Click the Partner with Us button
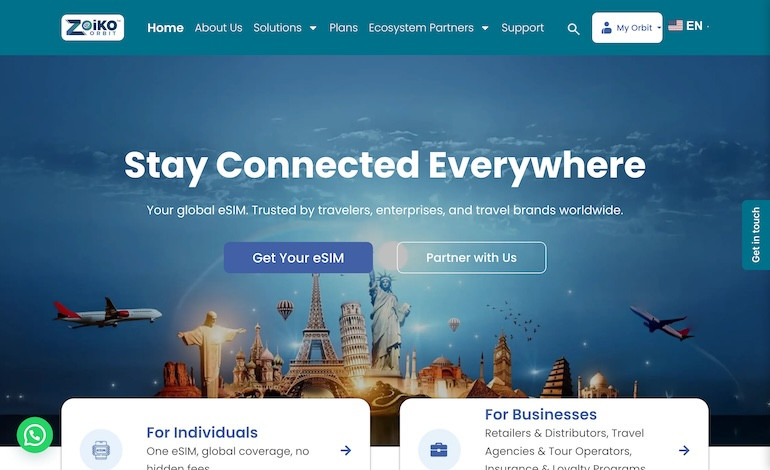Viewport: 770px width, 470px height. tap(471, 257)
